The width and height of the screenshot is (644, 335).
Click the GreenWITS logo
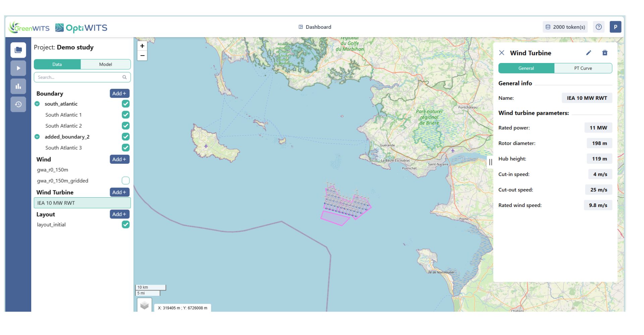pos(29,27)
